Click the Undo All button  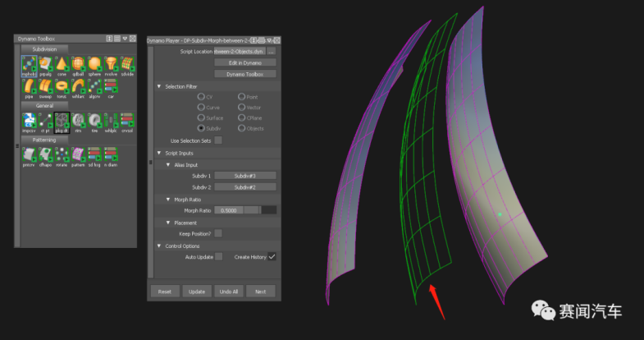coord(229,292)
